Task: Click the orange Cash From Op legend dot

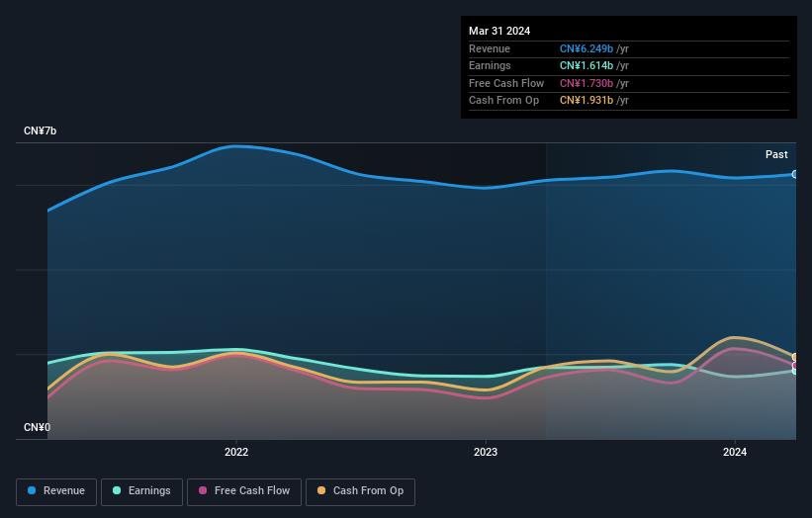Action: click(x=321, y=490)
